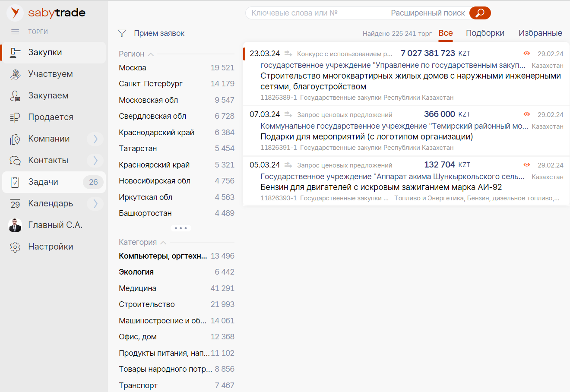570x392 pixels.
Task: Toggle the eye icon on the Казахстан construction tender
Action: 526,53
